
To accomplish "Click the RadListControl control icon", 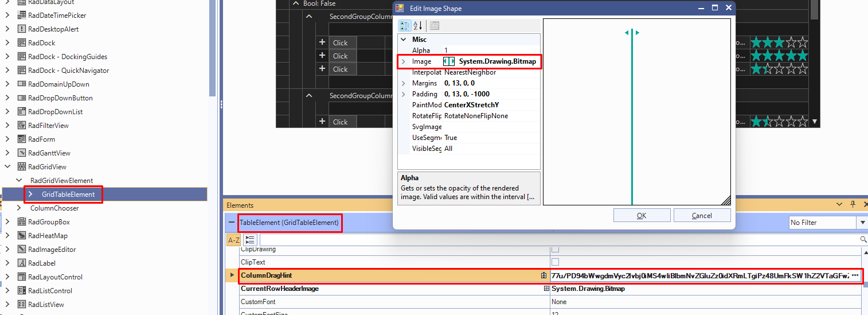I will coord(22,291).
